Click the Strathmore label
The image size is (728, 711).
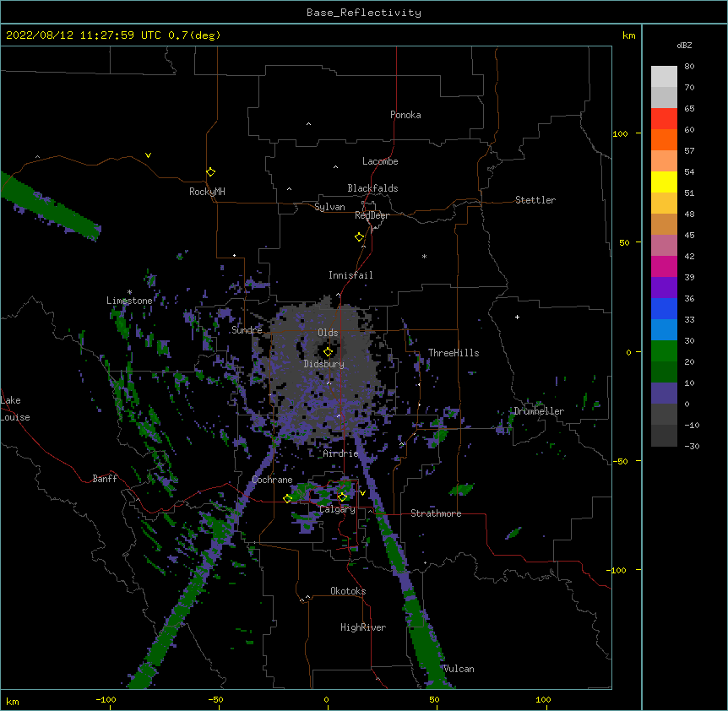tap(436, 513)
